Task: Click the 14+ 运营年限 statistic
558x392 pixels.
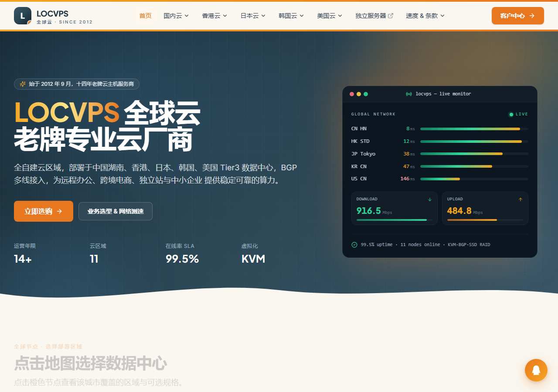Action: pos(23,259)
